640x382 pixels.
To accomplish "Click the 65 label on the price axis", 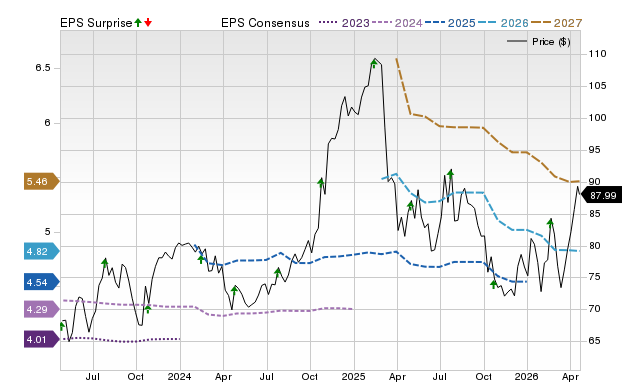I will 594,341.
